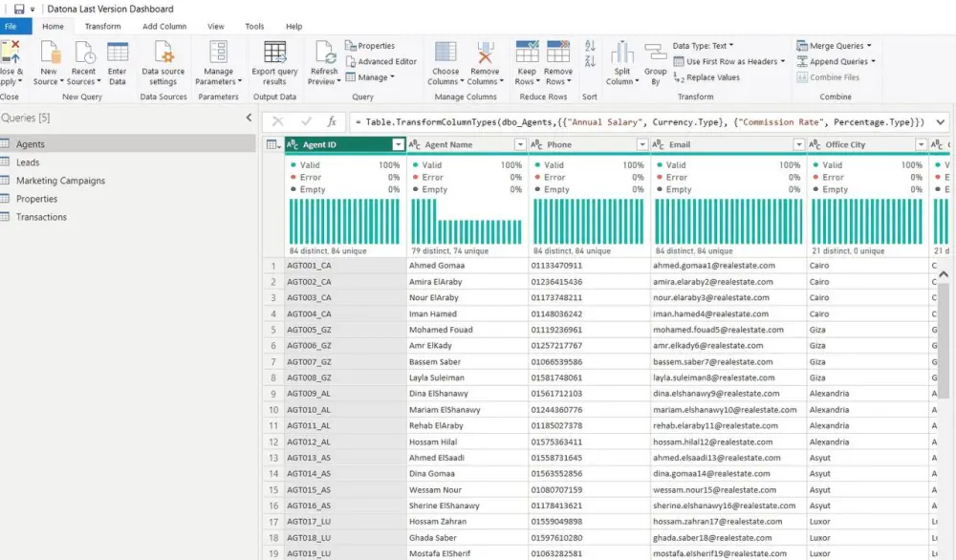Open the Manage dropdown in Query group

pyautogui.click(x=370, y=77)
